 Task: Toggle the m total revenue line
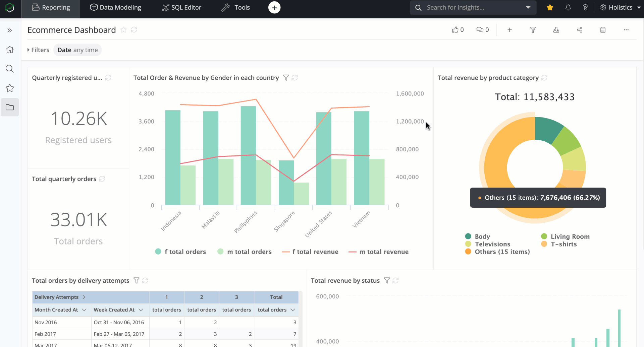tap(378, 251)
